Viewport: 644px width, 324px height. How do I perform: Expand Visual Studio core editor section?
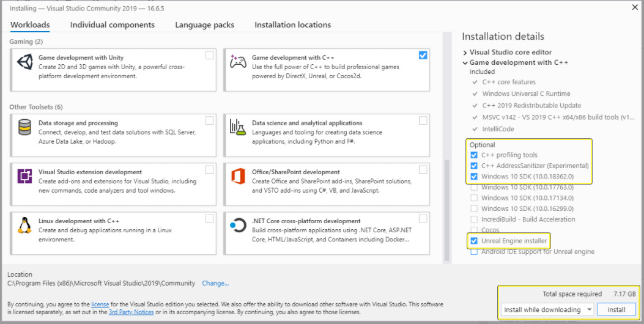point(465,53)
